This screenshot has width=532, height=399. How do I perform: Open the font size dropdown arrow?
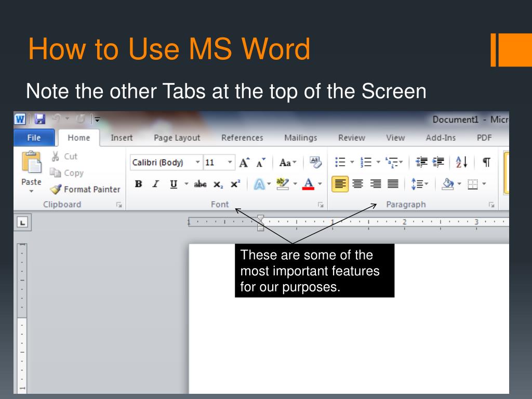pos(230,162)
